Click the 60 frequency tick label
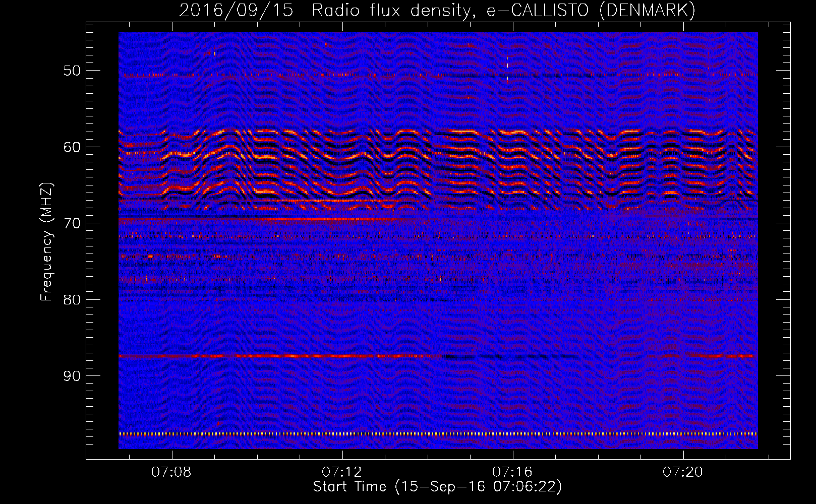Image resolution: width=816 pixels, height=504 pixels. pos(72,147)
